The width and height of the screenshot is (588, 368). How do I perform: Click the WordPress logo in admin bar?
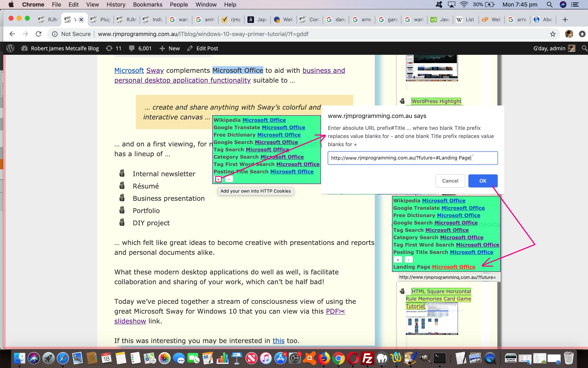pos(10,48)
